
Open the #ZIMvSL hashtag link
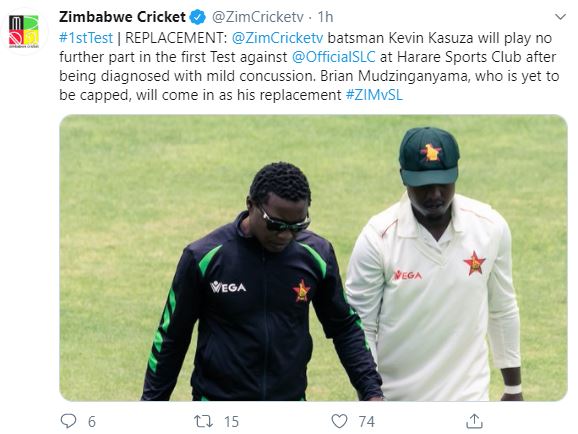click(x=374, y=95)
